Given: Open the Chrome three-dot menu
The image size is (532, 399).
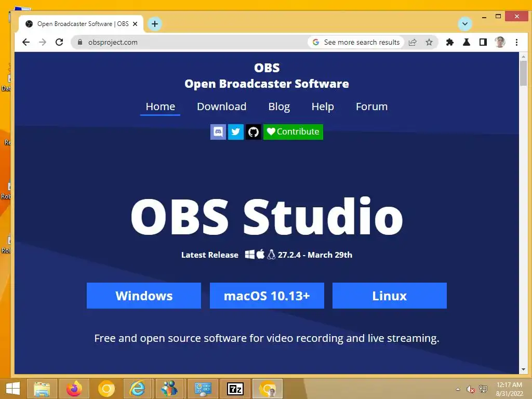Looking at the screenshot, I should 517,42.
